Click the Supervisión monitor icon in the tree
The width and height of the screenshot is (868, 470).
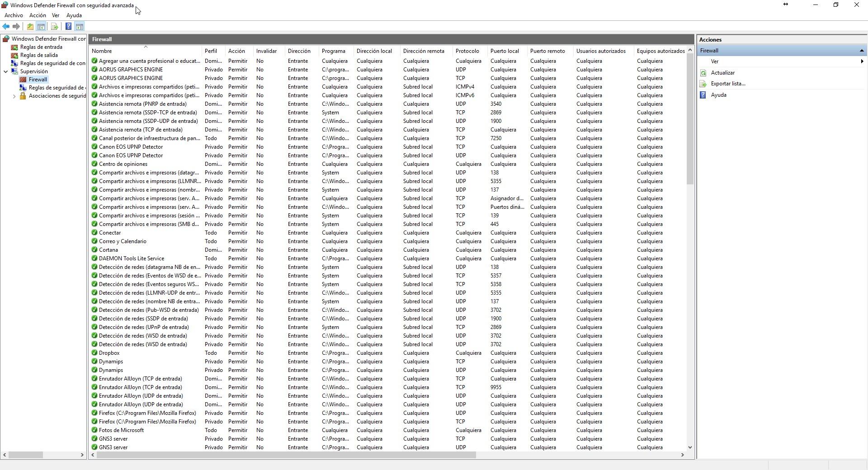point(14,71)
